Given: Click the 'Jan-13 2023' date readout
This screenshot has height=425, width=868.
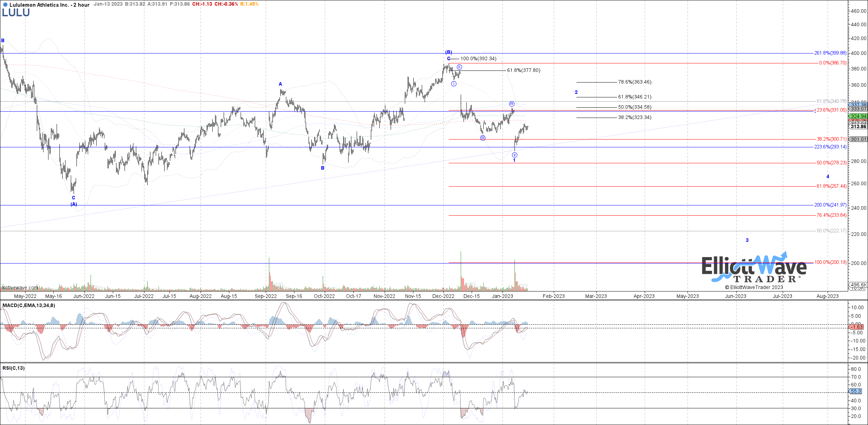Looking at the screenshot, I should [108, 4].
